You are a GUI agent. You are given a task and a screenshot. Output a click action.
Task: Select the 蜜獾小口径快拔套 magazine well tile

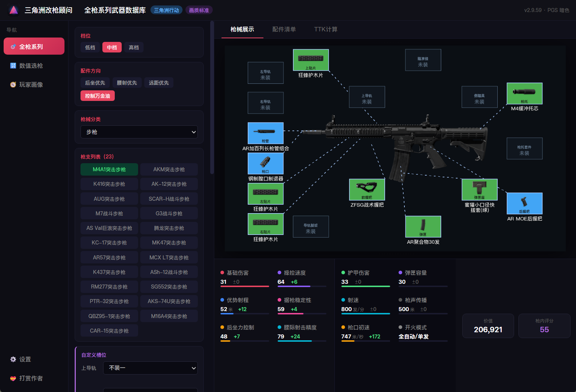coord(479,189)
